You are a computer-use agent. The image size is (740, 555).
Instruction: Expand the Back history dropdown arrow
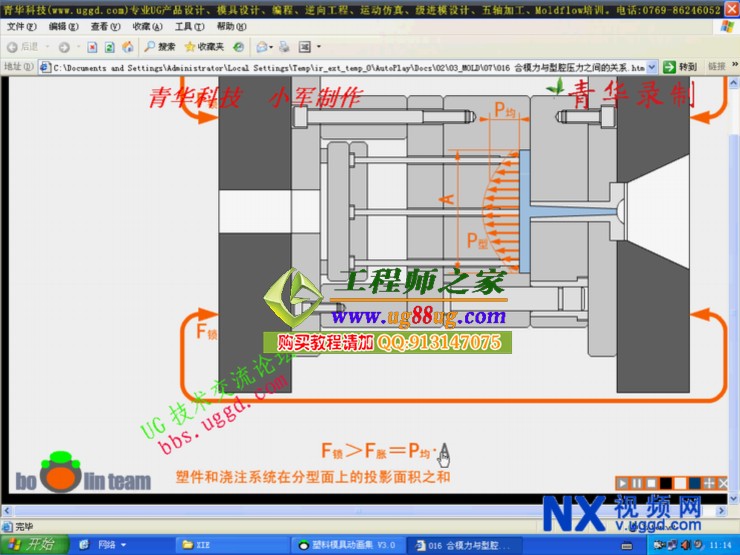coord(47,47)
